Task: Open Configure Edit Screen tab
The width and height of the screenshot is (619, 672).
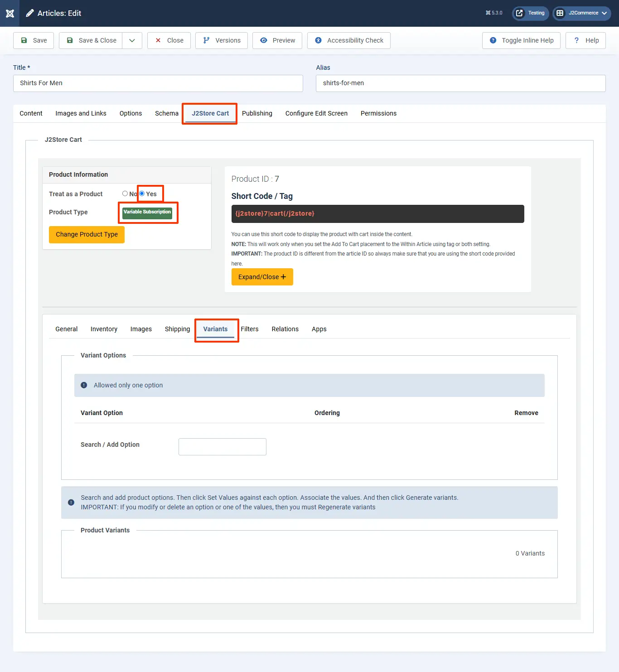Action: 316,113
